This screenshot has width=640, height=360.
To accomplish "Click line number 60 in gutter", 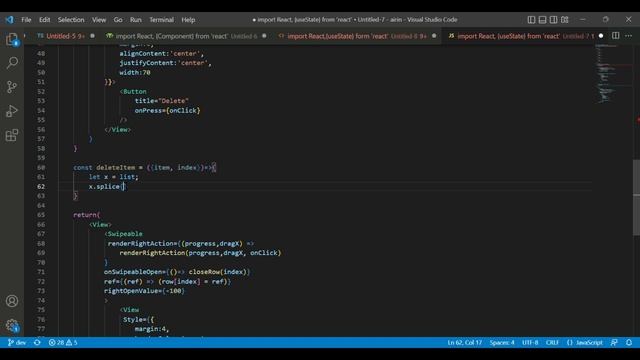I will tap(41, 167).
